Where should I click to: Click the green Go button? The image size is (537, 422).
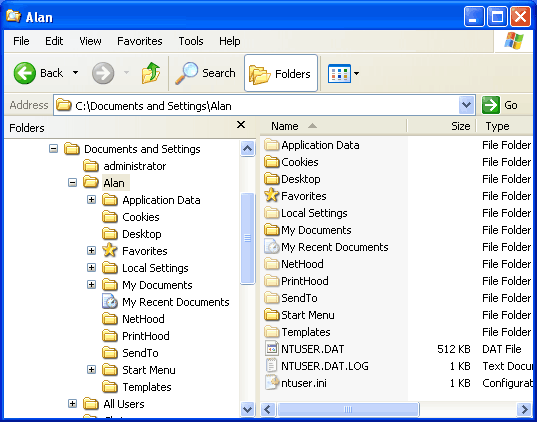(500, 105)
